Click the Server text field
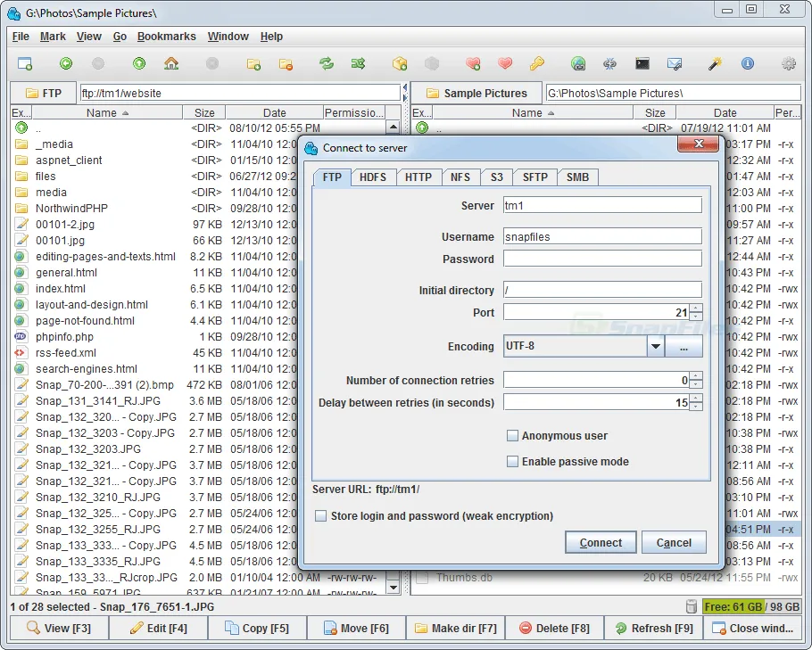Screen dimensions: 812x650 pos(602,205)
